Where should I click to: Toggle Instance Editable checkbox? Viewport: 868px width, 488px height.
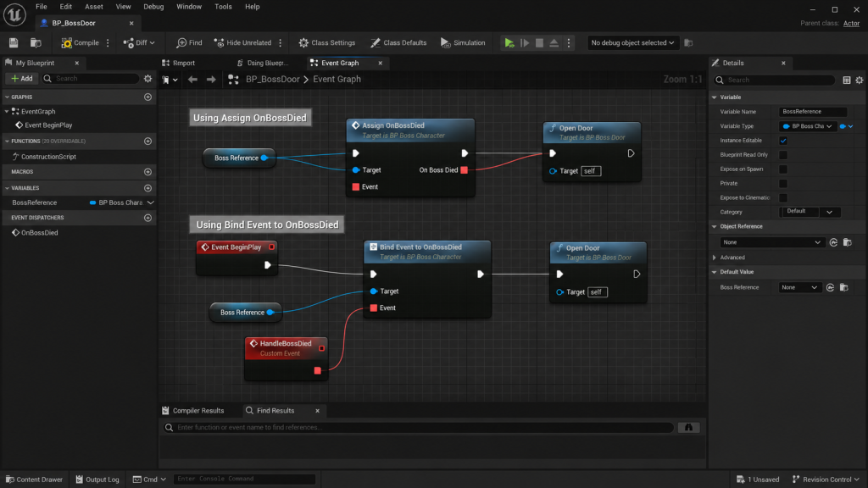[x=783, y=141]
